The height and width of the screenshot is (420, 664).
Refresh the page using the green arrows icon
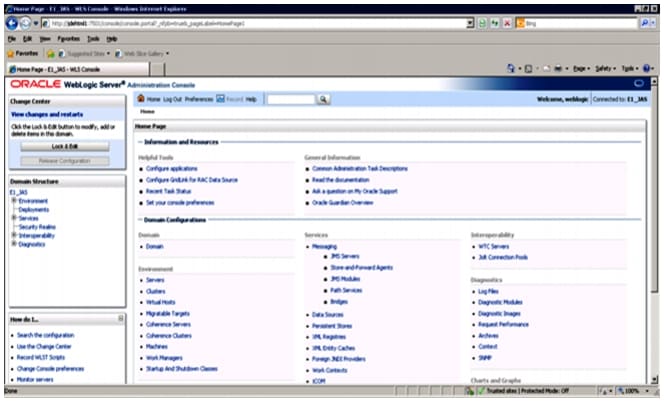click(x=495, y=23)
